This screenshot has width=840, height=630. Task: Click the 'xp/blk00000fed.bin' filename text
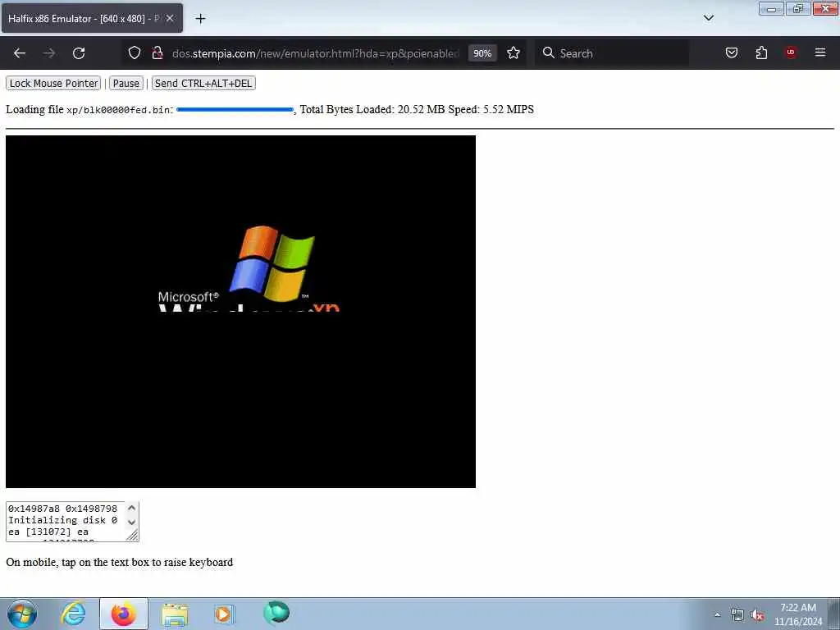118,110
